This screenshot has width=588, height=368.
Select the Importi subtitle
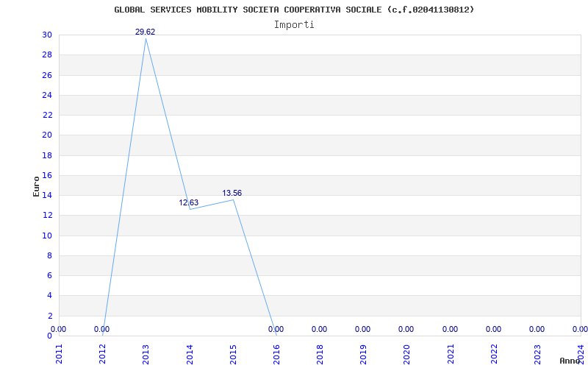(x=294, y=25)
